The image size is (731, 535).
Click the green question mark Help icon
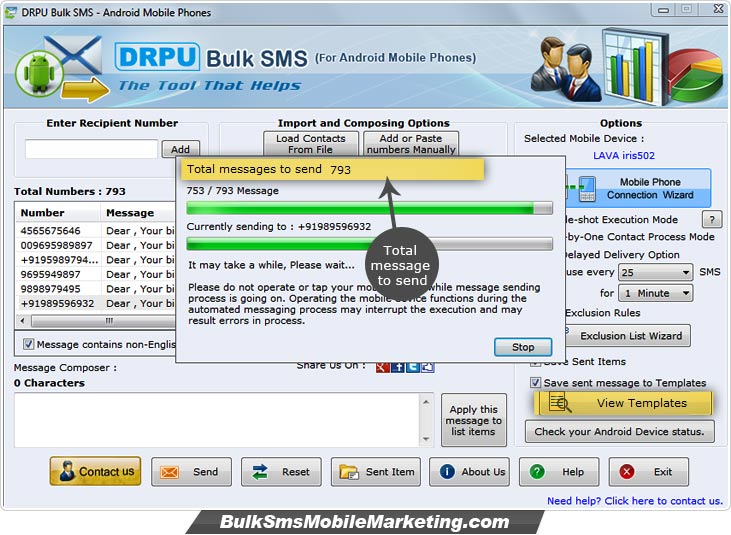tap(537, 472)
